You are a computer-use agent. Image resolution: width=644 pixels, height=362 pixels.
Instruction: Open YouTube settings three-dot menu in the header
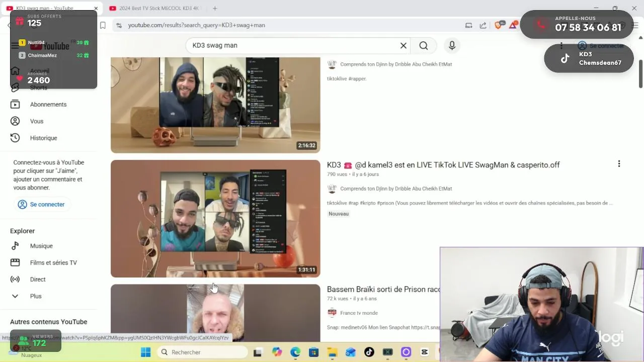coord(561,46)
